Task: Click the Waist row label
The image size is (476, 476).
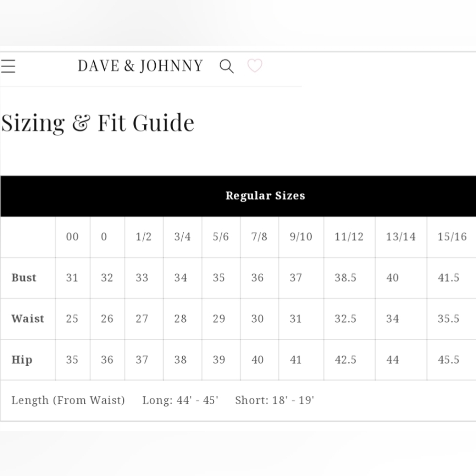Action: (x=28, y=318)
